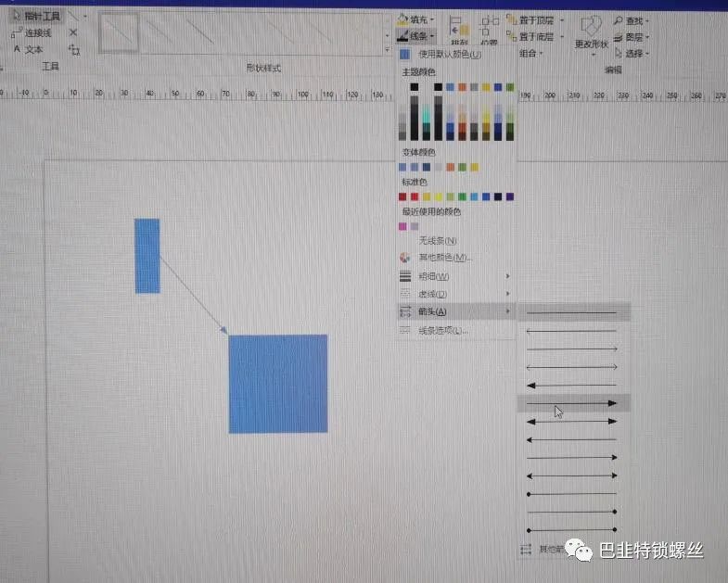Choose the left dot-end line style
Screen dimensions: 728x583
point(574,493)
